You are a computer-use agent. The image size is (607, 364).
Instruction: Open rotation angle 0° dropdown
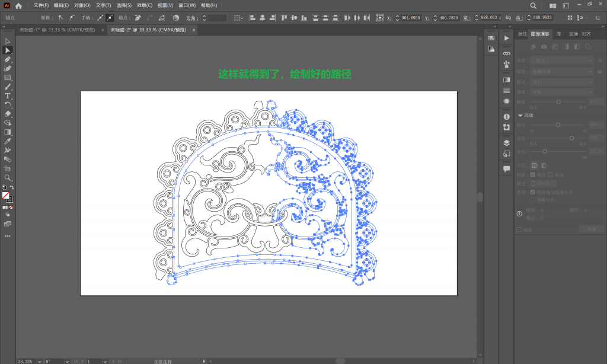(67, 361)
